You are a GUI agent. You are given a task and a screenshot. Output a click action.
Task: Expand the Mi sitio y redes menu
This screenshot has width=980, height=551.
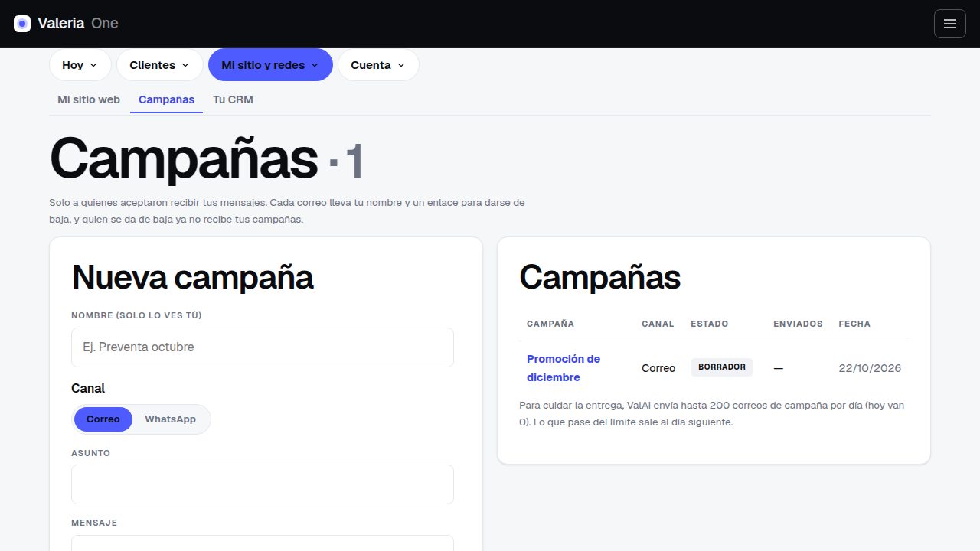pos(270,65)
